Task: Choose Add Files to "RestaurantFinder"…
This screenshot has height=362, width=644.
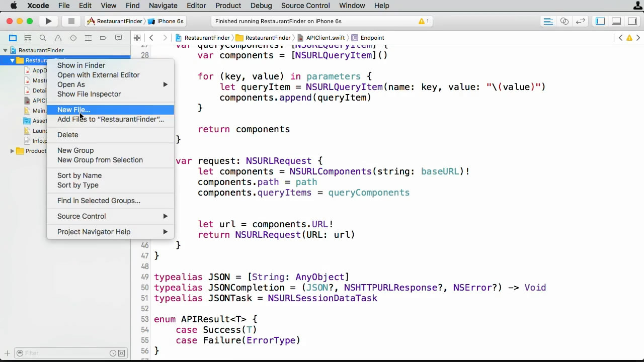Action: pos(110,119)
